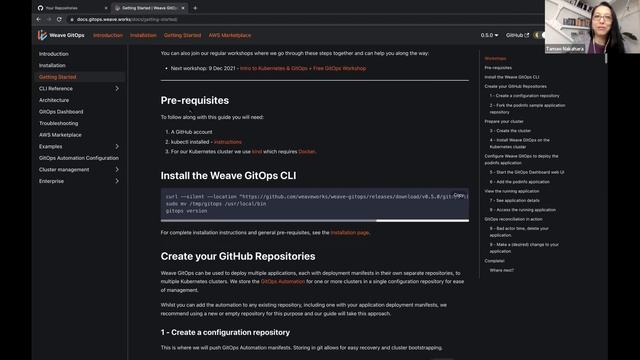Jump to 1 - Create a configuration repository in contents
The width and height of the screenshot is (640, 360).
(x=524, y=96)
